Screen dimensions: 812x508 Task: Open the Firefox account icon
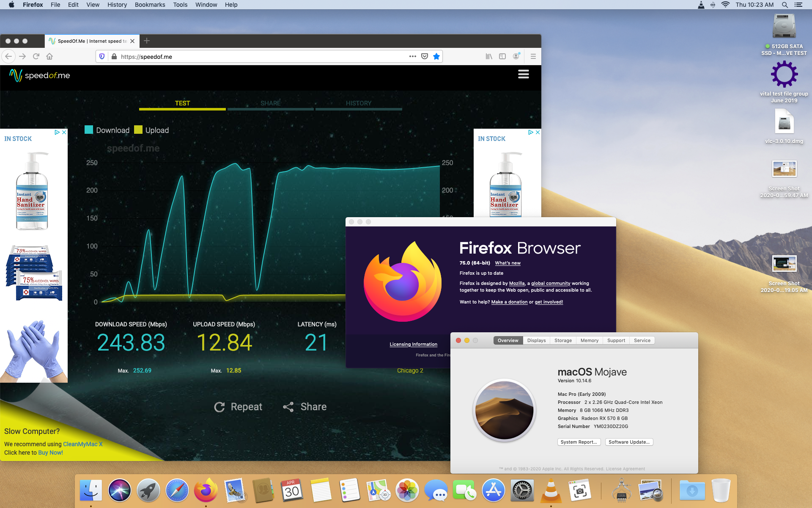pos(516,56)
